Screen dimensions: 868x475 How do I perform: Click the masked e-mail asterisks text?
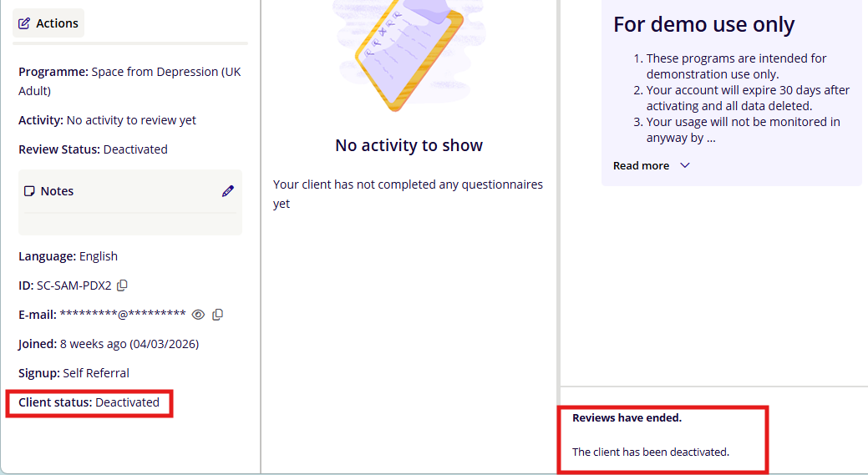pos(122,315)
